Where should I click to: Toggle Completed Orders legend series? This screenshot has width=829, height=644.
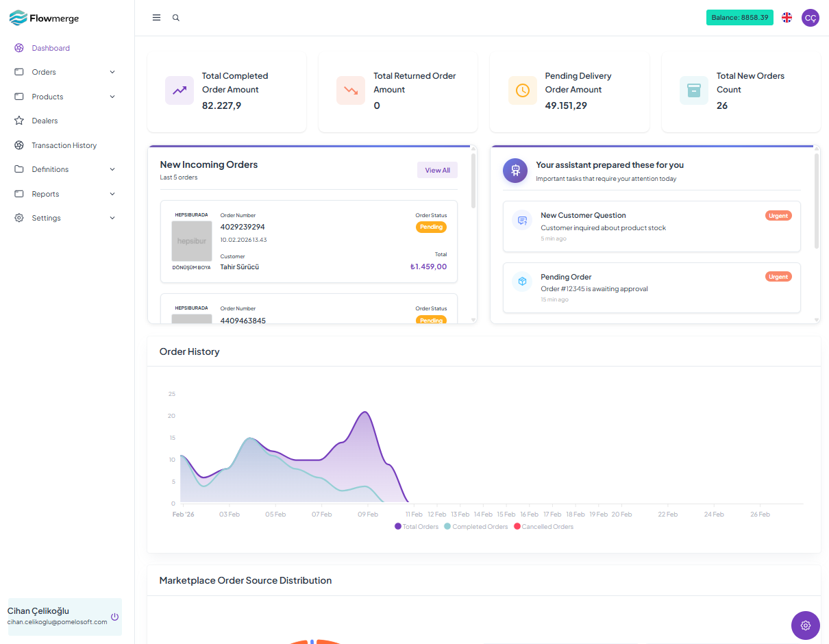[x=476, y=527]
